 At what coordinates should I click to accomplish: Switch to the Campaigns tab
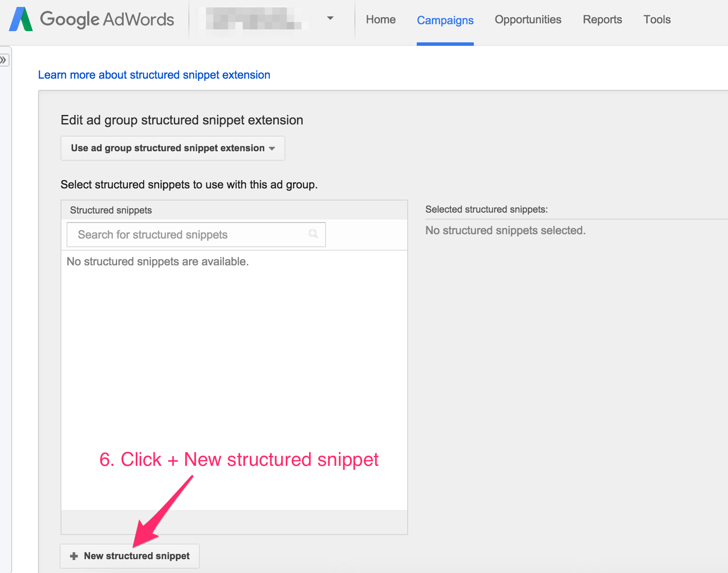pos(445,20)
